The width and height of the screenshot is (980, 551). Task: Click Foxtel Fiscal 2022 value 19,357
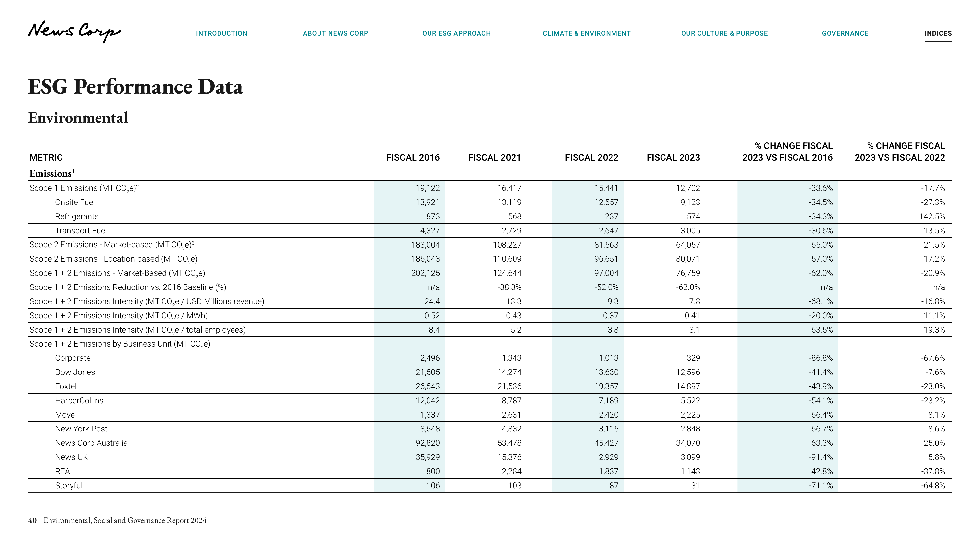pos(606,386)
